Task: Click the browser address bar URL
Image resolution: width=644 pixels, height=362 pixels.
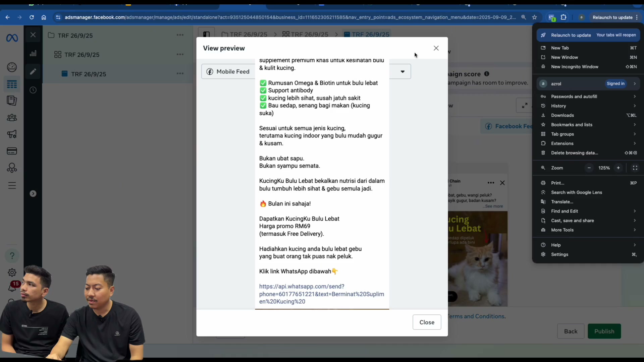Action: [290, 17]
